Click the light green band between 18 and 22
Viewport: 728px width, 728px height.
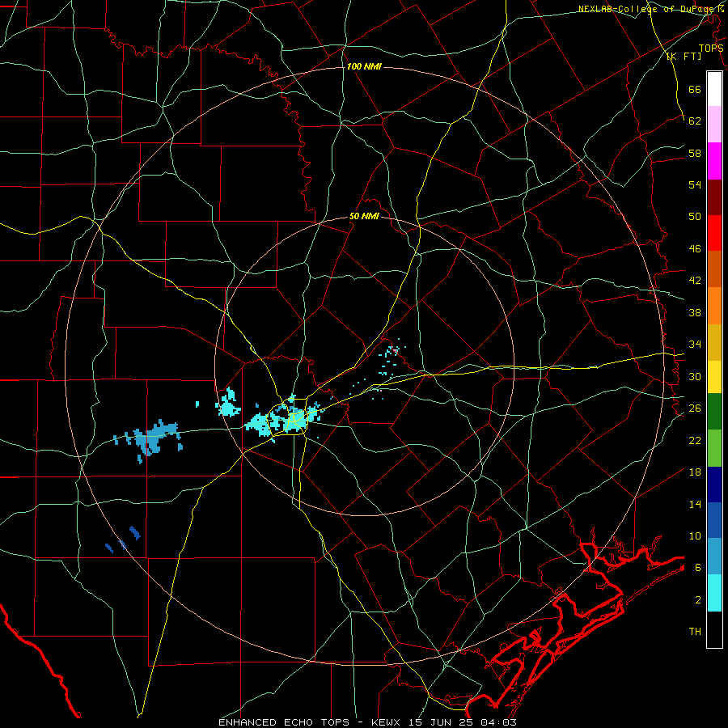point(714,448)
